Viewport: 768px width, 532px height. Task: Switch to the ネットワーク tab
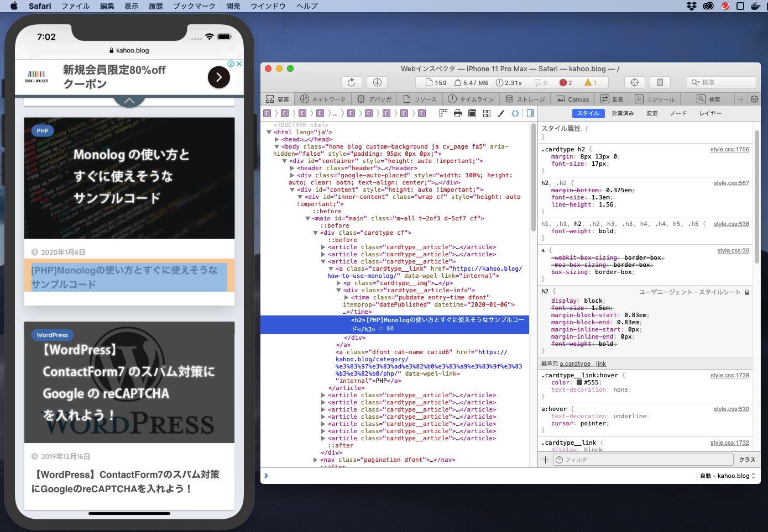(323, 99)
